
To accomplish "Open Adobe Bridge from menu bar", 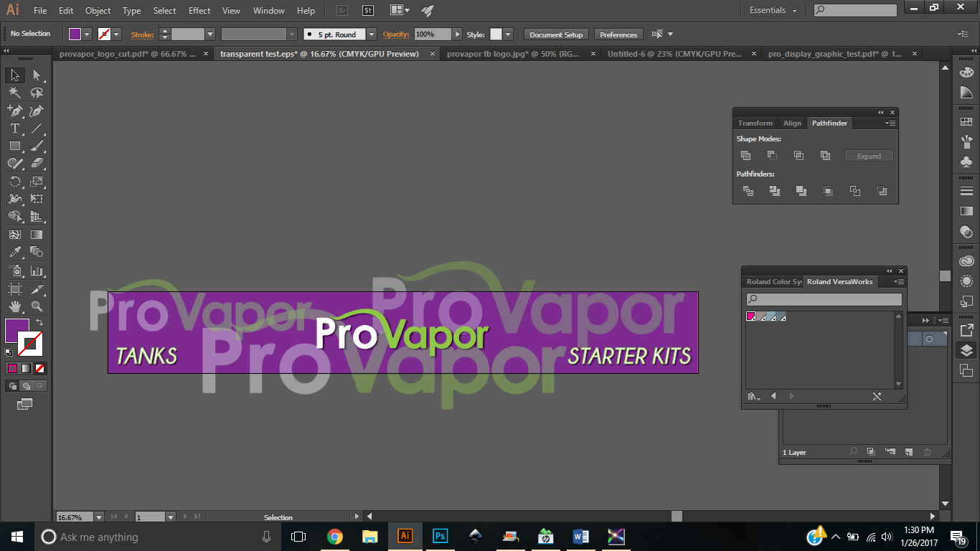I will pyautogui.click(x=342, y=10).
